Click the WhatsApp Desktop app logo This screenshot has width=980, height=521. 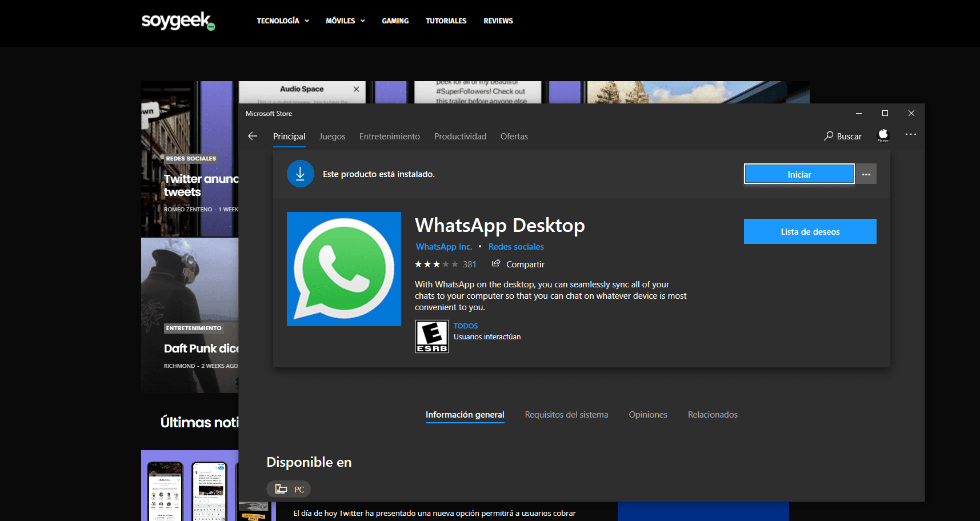(344, 269)
